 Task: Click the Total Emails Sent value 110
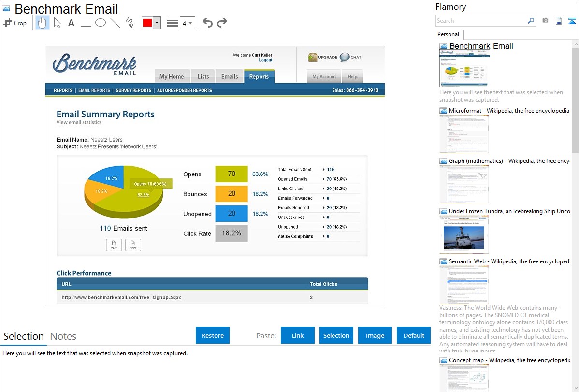click(330, 170)
